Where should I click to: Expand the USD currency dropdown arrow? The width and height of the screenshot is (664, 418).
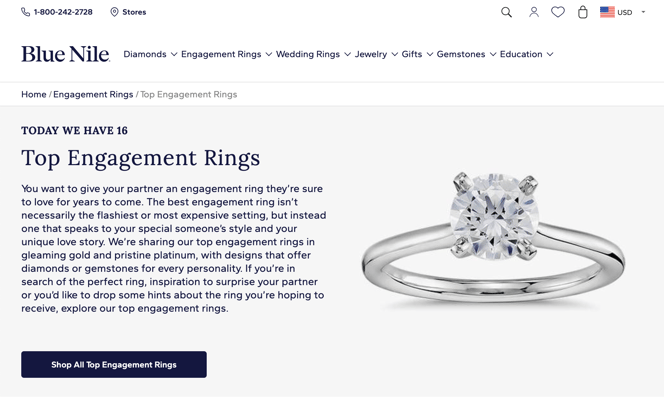[x=643, y=12]
